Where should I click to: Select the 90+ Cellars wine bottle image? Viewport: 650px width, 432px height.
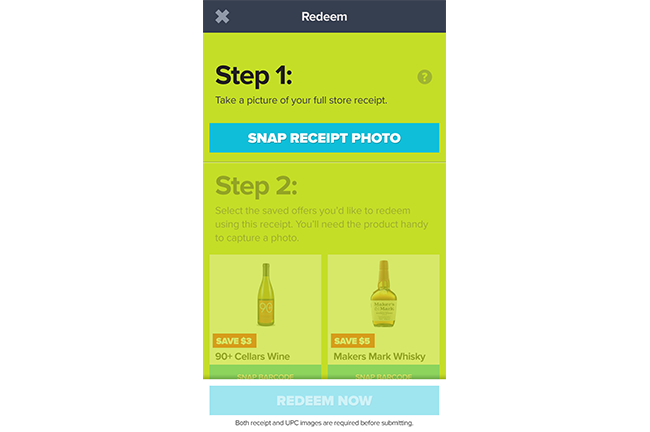pyautogui.click(x=266, y=294)
